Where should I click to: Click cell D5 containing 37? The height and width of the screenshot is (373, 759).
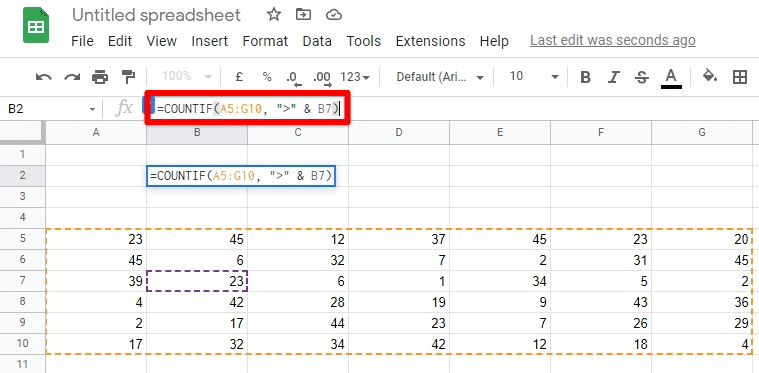pos(399,239)
